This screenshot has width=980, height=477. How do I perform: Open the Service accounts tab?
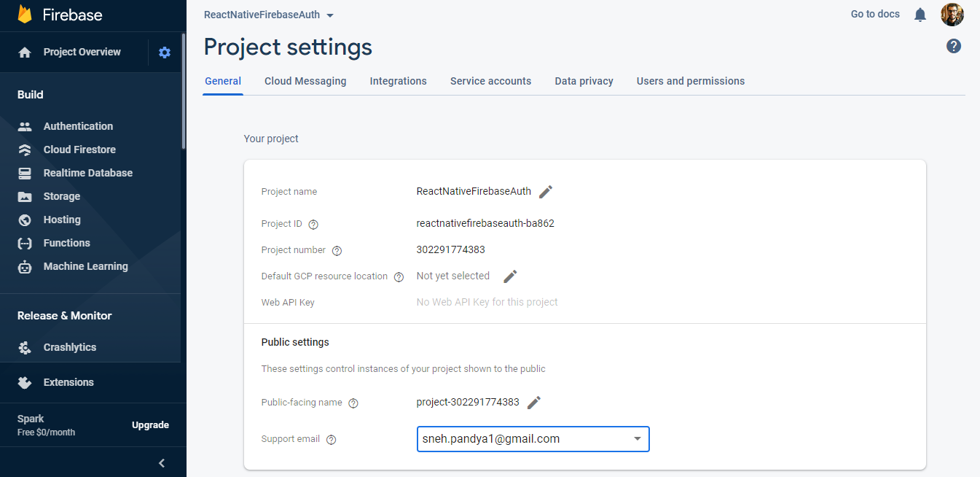(x=490, y=81)
